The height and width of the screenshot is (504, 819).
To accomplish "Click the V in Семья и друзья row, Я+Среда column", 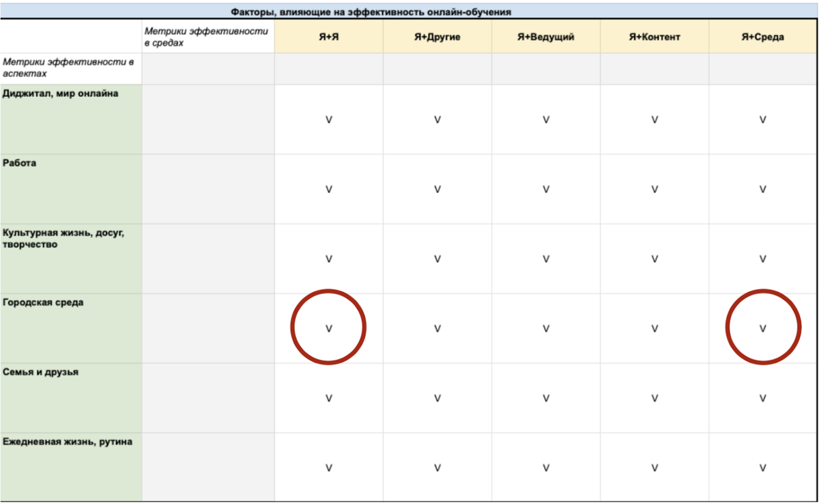I will pyautogui.click(x=763, y=398).
